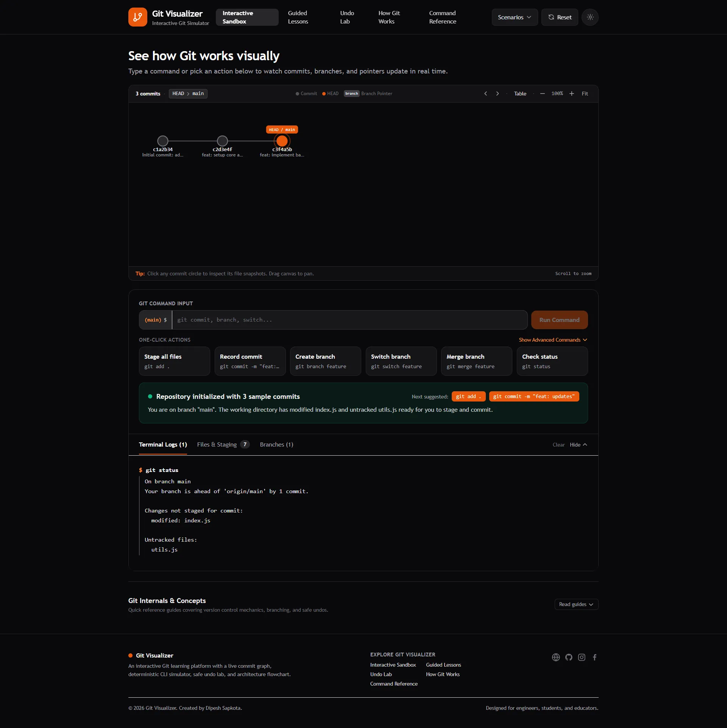Click the HEAD / main branch pointer label
Image resolution: width=727 pixels, height=728 pixels.
282,130
